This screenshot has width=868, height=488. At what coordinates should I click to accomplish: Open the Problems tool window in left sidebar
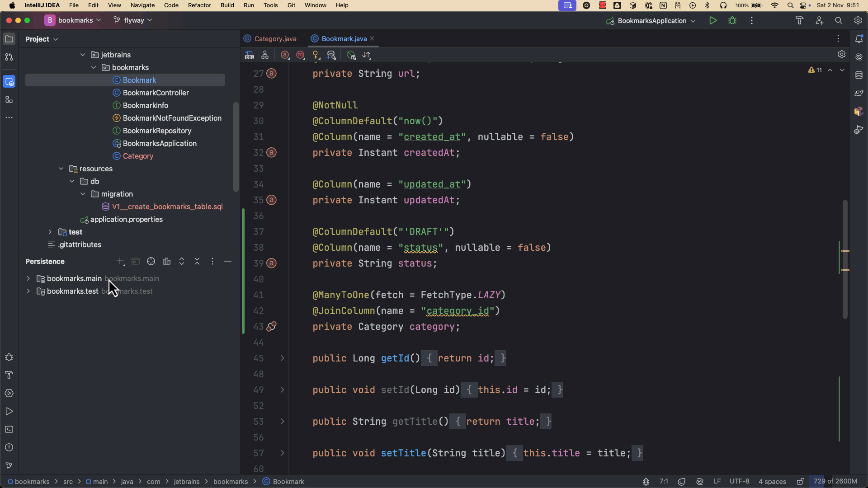(x=9, y=447)
